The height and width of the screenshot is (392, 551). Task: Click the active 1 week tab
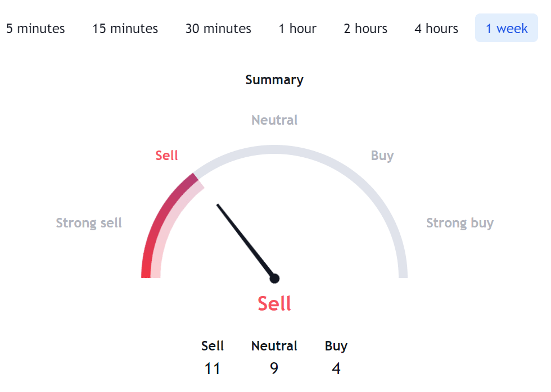(507, 29)
